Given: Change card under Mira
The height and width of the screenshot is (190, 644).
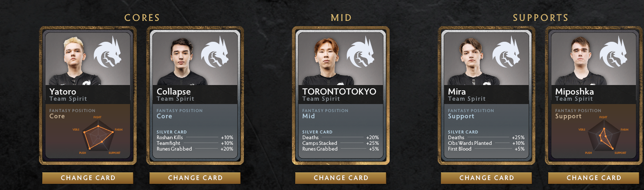Looking at the screenshot, I should (x=486, y=178).
